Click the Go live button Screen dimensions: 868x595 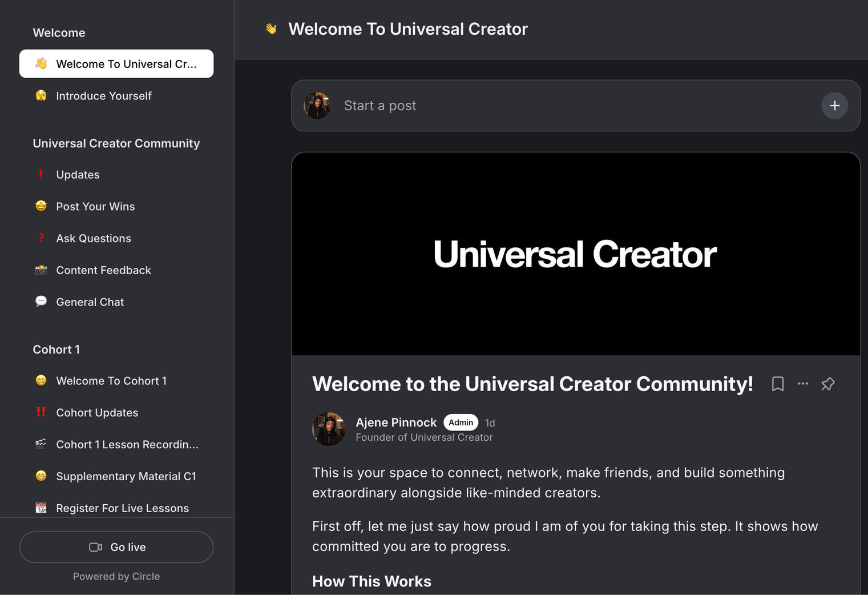116,547
